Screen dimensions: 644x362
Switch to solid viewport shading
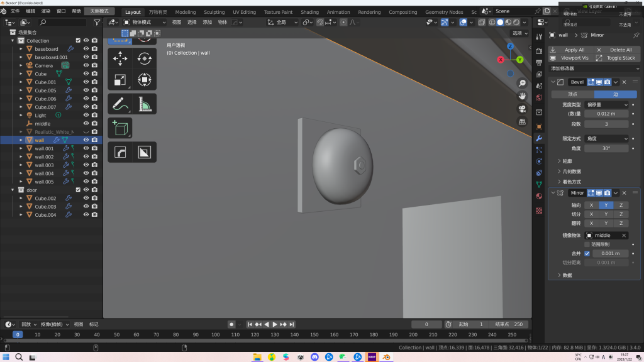coord(500,22)
